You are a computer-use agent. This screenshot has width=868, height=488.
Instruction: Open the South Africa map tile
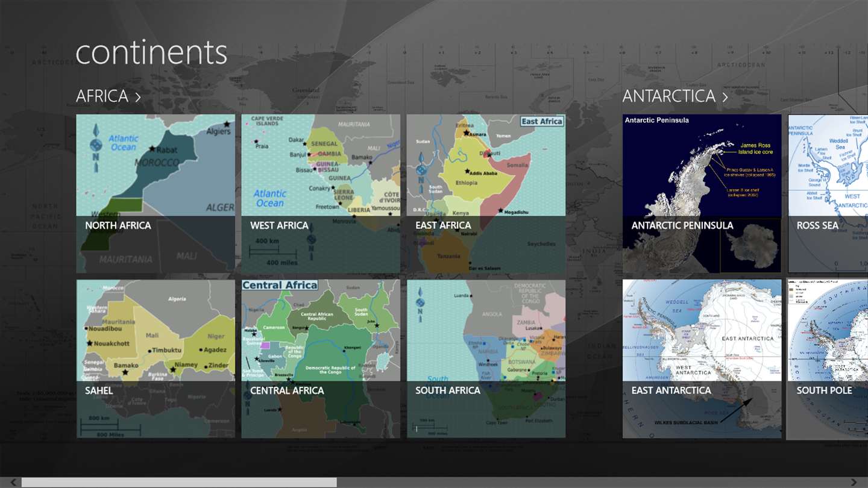[x=486, y=359]
